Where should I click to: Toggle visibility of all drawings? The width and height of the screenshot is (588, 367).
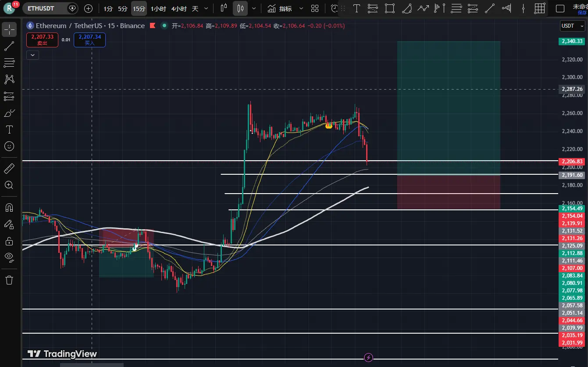click(x=9, y=258)
